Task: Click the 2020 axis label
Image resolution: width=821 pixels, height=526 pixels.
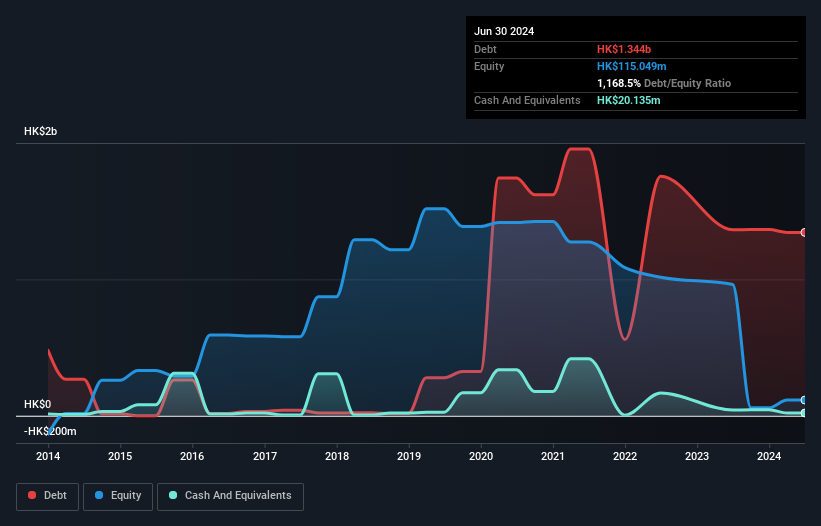Action: pos(481,456)
